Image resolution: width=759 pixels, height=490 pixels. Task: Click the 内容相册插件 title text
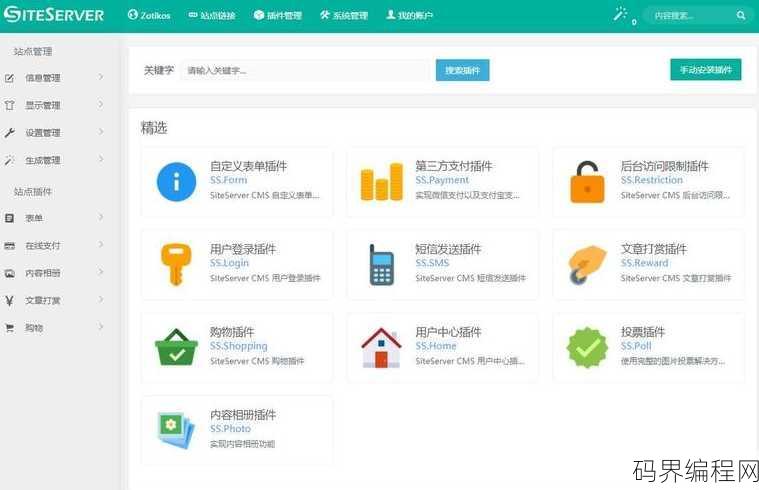click(243, 414)
